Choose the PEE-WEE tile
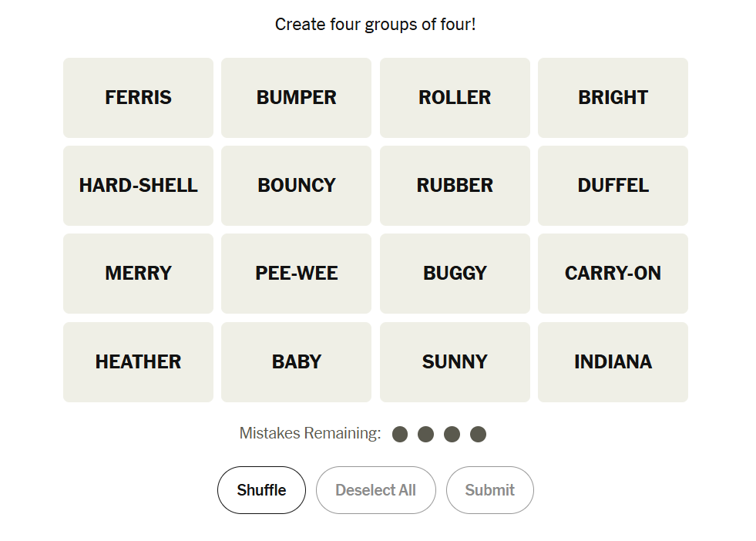This screenshot has height=541, width=756. coord(296,274)
